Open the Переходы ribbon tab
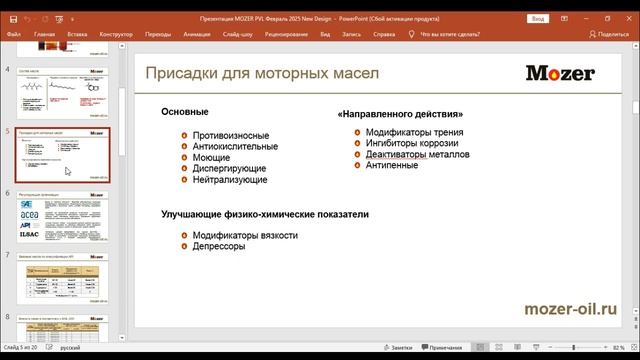 pyautogui.click(x=158, y=34)
